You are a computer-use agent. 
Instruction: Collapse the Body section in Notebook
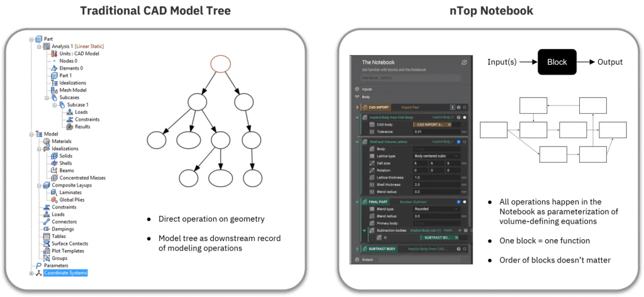pyautogui.click(x=357, y=97)
